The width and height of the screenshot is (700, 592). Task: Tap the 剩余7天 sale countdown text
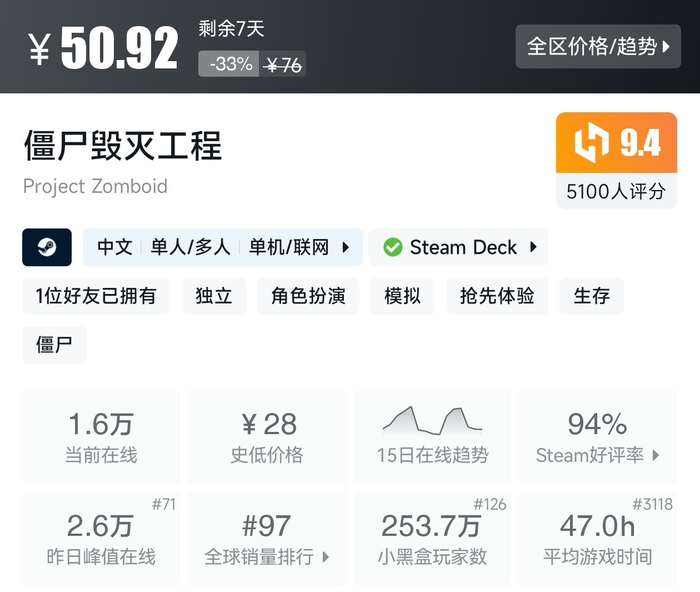(232, 28)
